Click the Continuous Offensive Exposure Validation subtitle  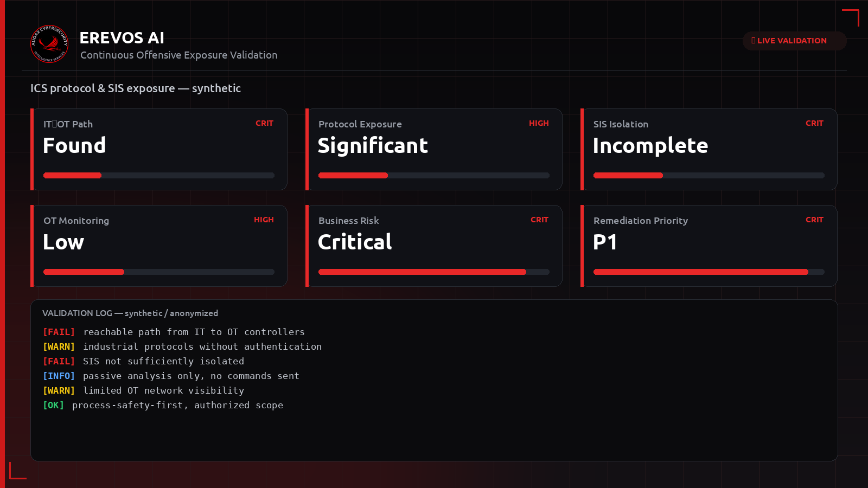179,55
